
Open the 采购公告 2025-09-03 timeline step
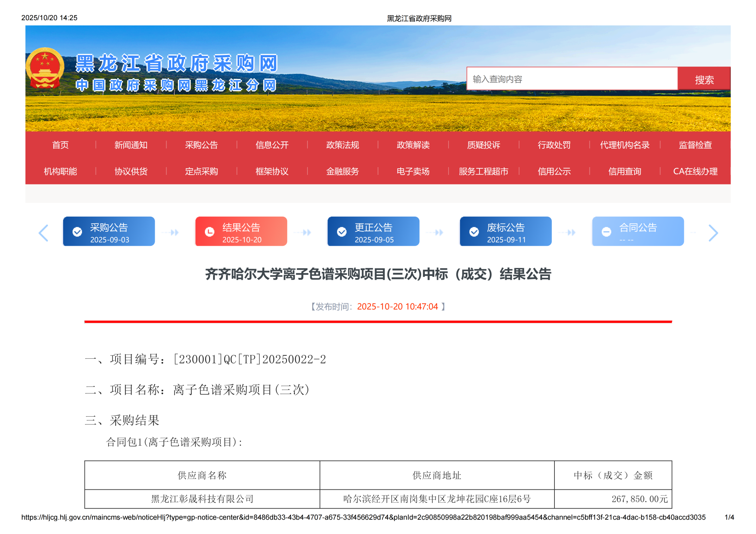(109, 232)
